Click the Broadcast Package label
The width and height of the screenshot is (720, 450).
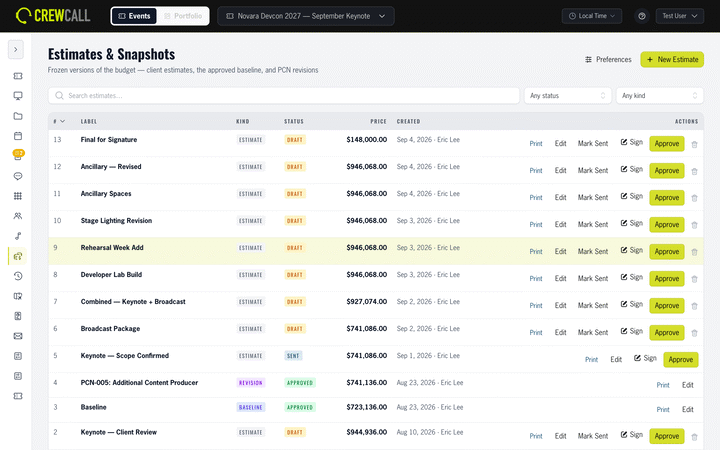(110, 329)
